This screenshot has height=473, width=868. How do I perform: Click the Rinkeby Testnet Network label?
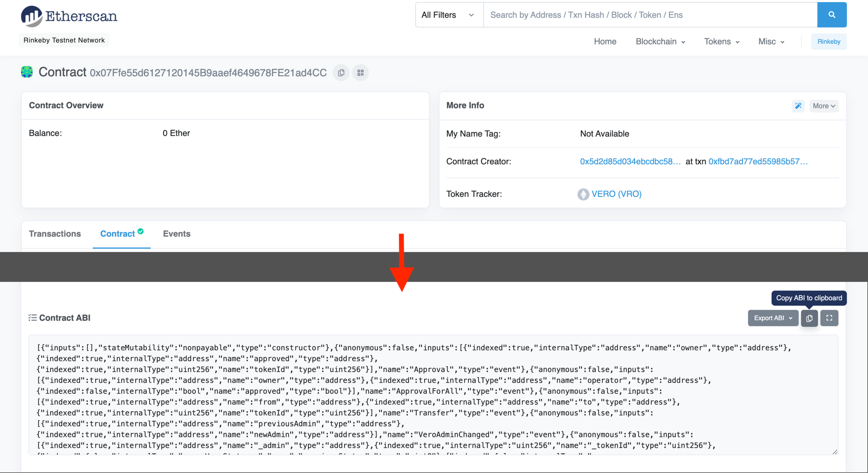point(64,40)
